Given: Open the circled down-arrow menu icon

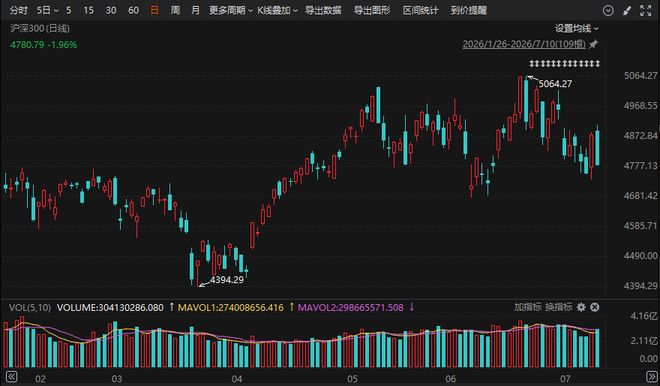Looking at the screenshot, I should coord(608,11).
